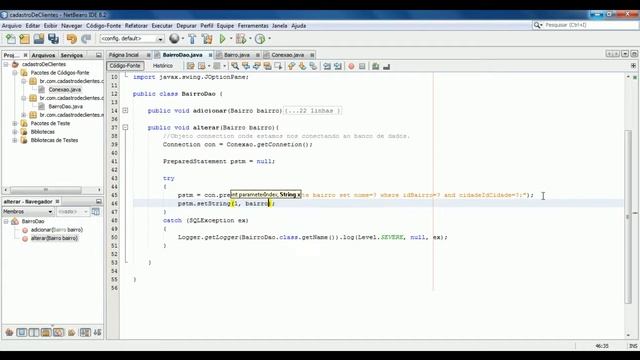Expand the Bibliotecas de Testes tree node
The height and width of the screenshot is (360, 640).
15,140
